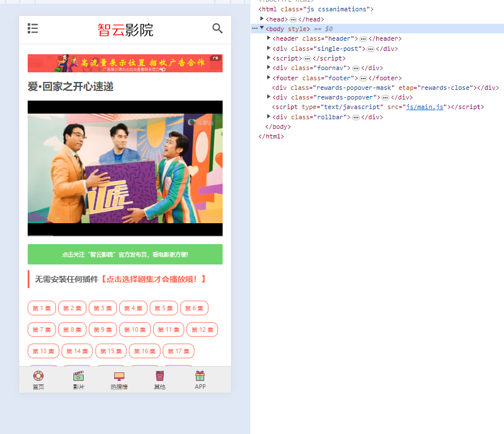Image resolution: width=504 pixels, height=434 pixels.
Task: Select the rewards-popover-mask div line
Action: tap(385, 88)
